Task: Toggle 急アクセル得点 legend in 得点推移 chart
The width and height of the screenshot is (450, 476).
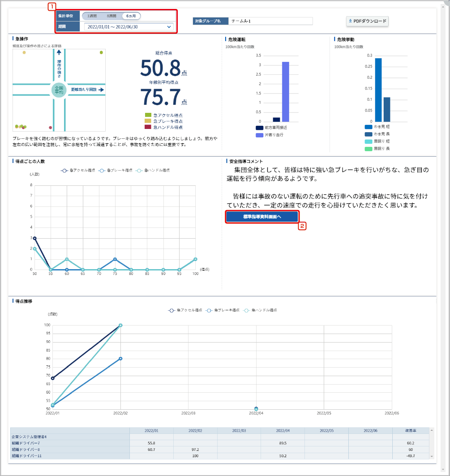Action: click(185, 310)
